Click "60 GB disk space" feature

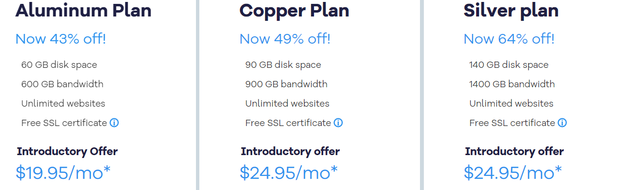(x=59, y=64)
